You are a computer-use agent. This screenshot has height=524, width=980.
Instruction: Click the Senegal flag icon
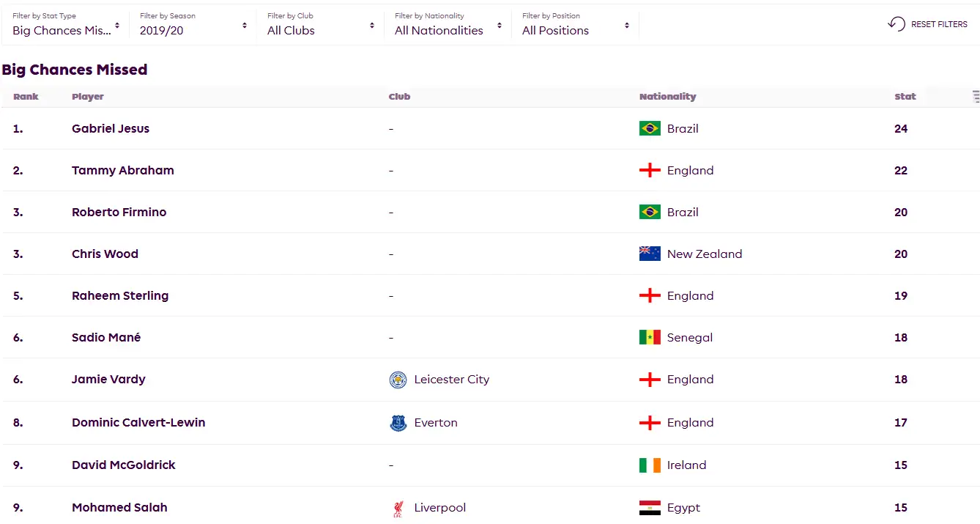coord(650,338)
